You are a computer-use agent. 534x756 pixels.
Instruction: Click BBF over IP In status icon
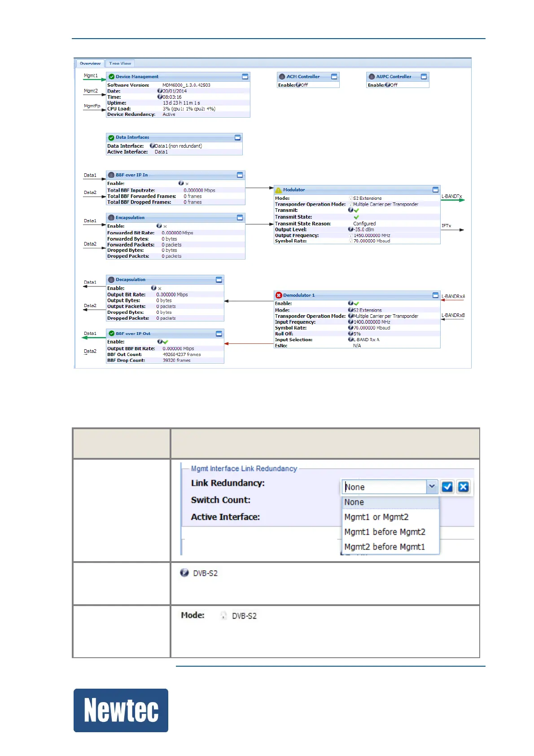(x=111, y=175)
